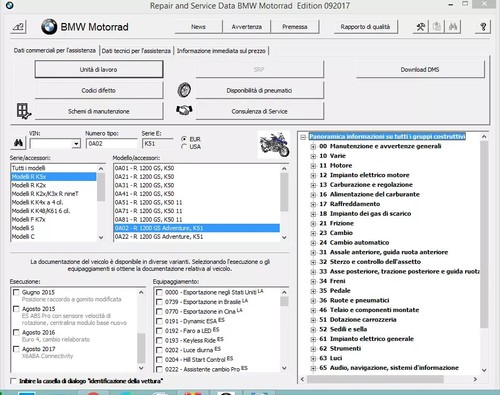Click the motorcycle thumbnail image
Image resolution: width=500 pixels, height=395 pixels.
[x=274, y=144]
